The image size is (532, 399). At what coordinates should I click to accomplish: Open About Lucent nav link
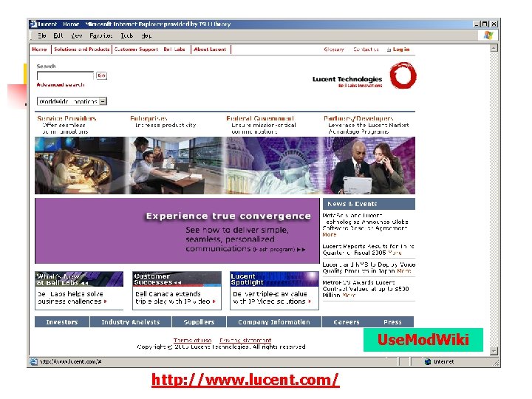pyautogui.click(x=210, y=50)
